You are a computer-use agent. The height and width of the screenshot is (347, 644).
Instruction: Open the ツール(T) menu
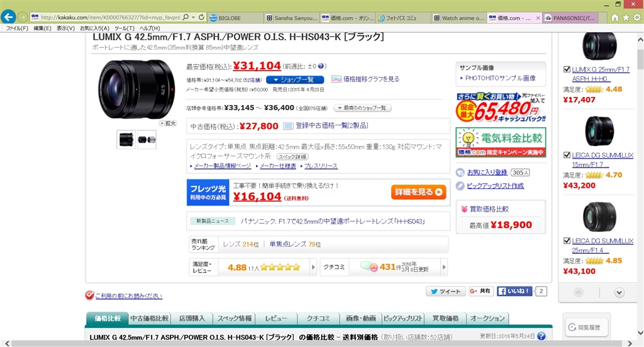pos(125,28)
